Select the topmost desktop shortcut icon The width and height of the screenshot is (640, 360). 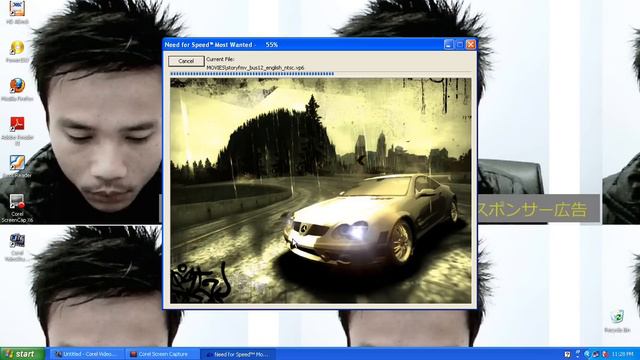[x=17, y=12]
